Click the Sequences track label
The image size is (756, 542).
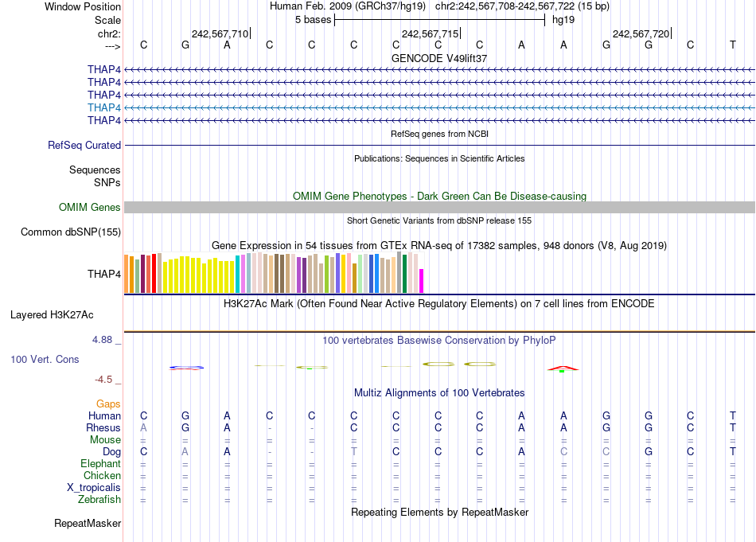point(95,170)
